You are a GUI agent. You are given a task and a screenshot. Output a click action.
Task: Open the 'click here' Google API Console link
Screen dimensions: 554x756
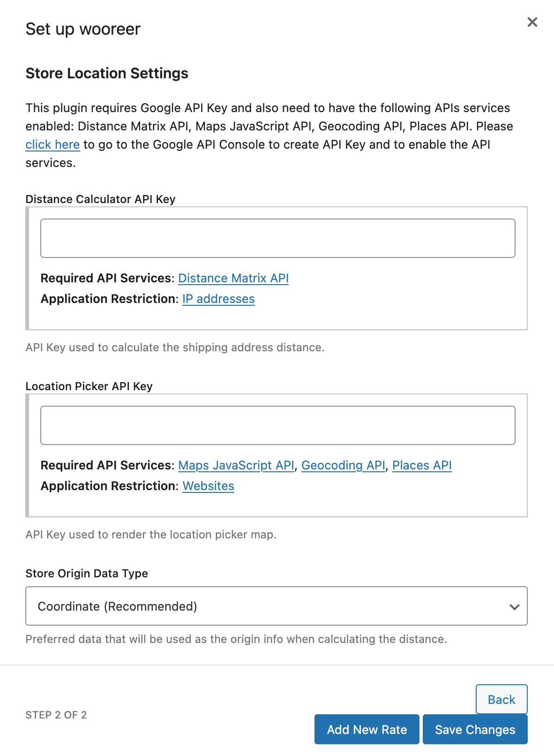coord(52,144)
